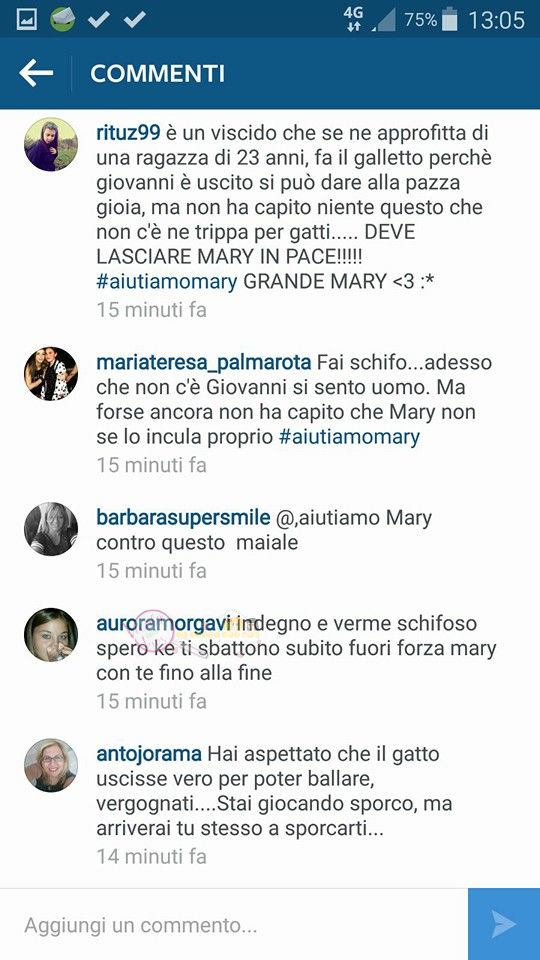Viewport: 540px width, 960px height.
Task: Open antojorama username link
Action: click(149, 754)
